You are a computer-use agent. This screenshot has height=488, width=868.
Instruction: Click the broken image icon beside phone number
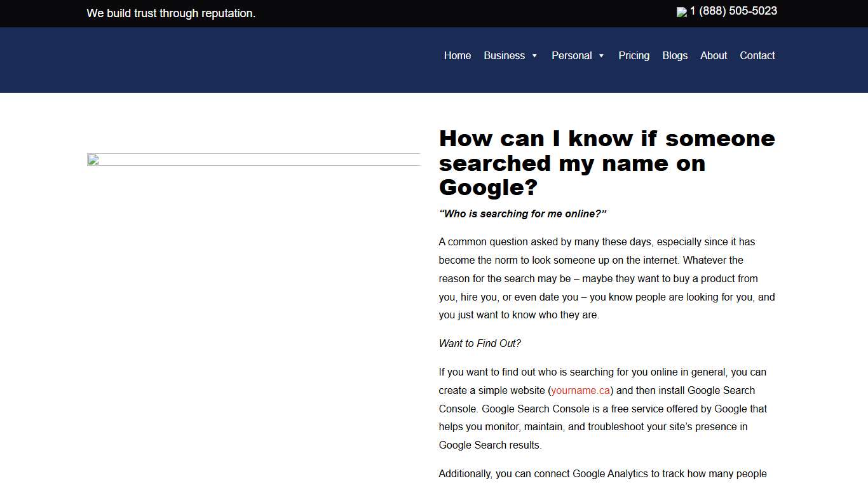(682, 11)
